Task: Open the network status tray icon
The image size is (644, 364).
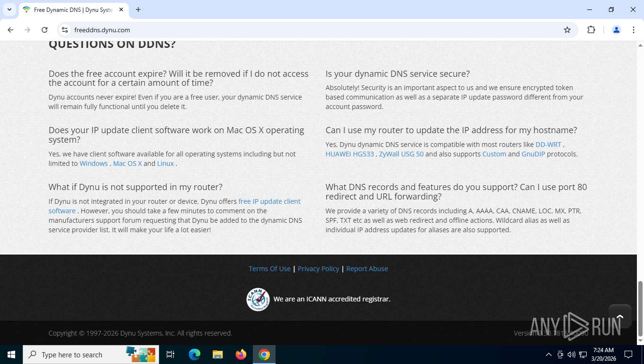Action: (583, 355)
